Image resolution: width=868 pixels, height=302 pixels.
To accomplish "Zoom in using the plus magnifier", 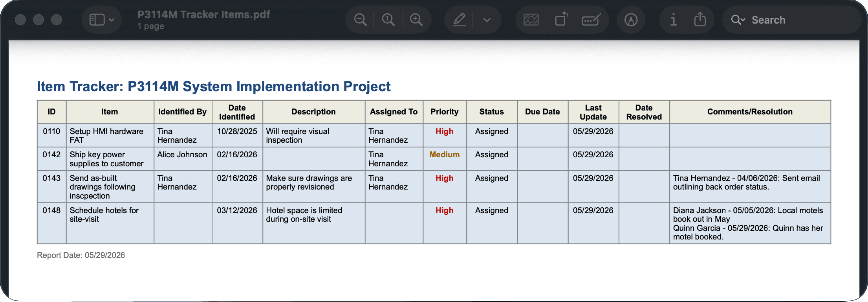I will click(416, 20).
